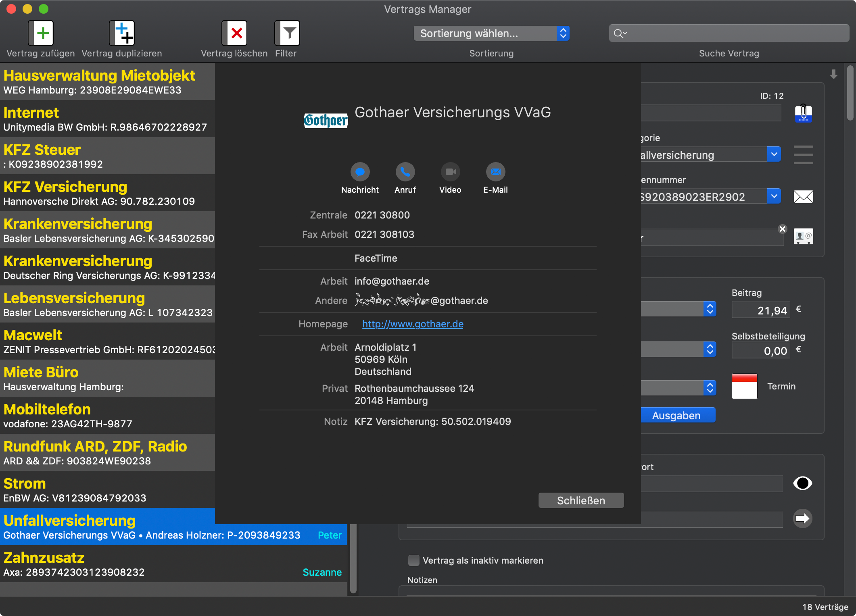856x616 pixels.
Task: Clear contact field with the x button
Action: point(782,229)
